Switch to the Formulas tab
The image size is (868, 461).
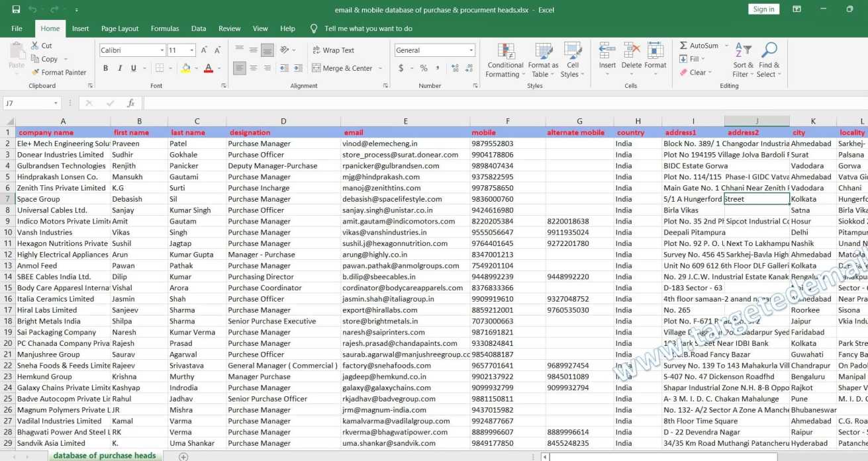(x=165, y=28)
